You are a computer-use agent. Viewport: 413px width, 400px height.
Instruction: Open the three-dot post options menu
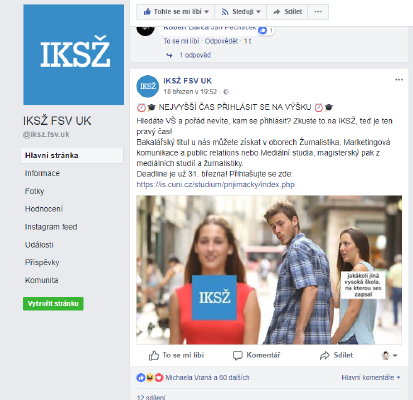pyautogui.click(x=399, y=80)
